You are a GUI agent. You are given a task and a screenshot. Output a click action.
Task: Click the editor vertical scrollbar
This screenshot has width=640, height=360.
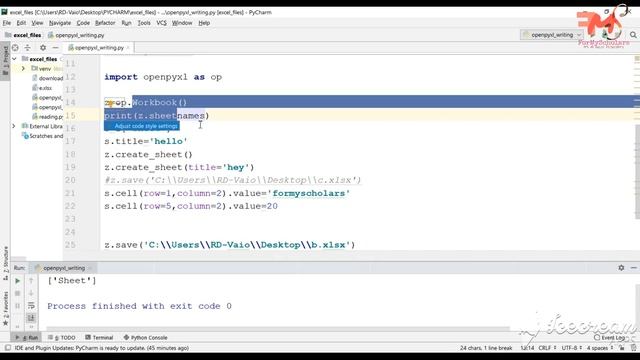tap(637, 171)
